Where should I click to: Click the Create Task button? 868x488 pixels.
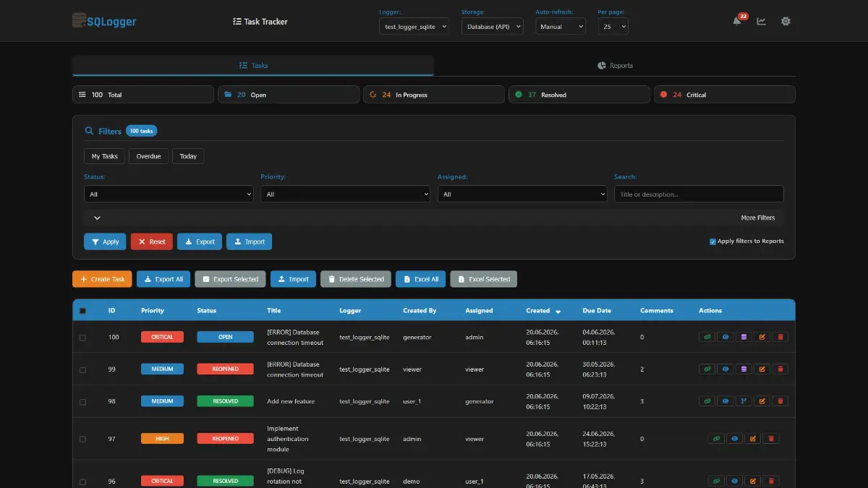tap(102, 279)
